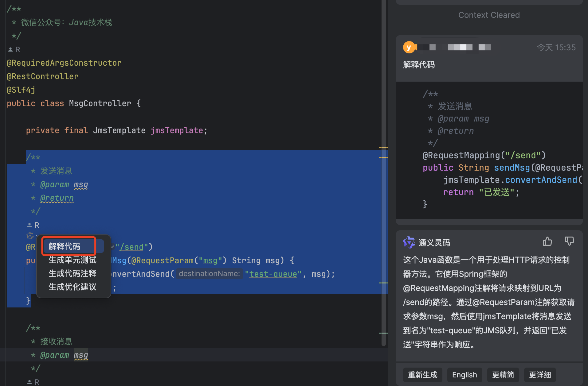The height and width of the screenshot is (386, 588).
Task: Click the @RequiredArgsConstructor annotation
Action: tap(64, 63)
